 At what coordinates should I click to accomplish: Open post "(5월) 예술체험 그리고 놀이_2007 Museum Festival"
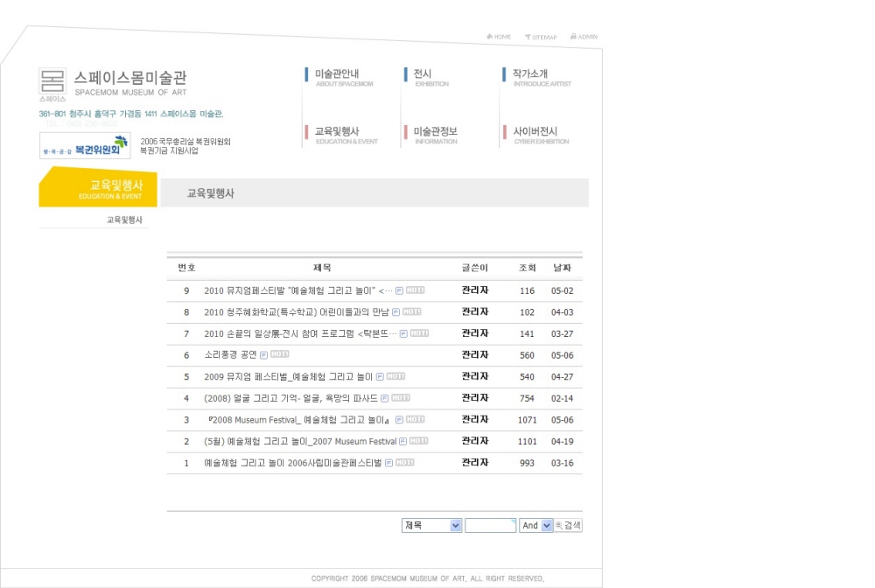click(x=300, y=442)
